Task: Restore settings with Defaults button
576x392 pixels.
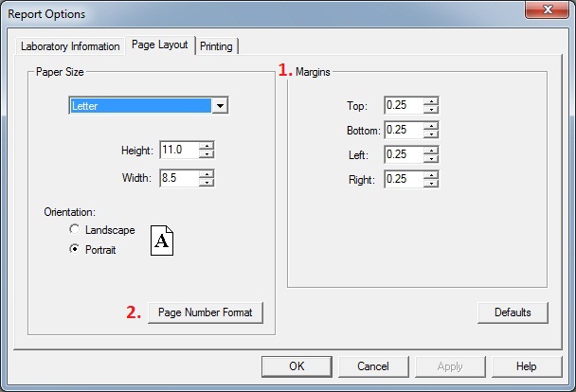Action: point(513,312)
